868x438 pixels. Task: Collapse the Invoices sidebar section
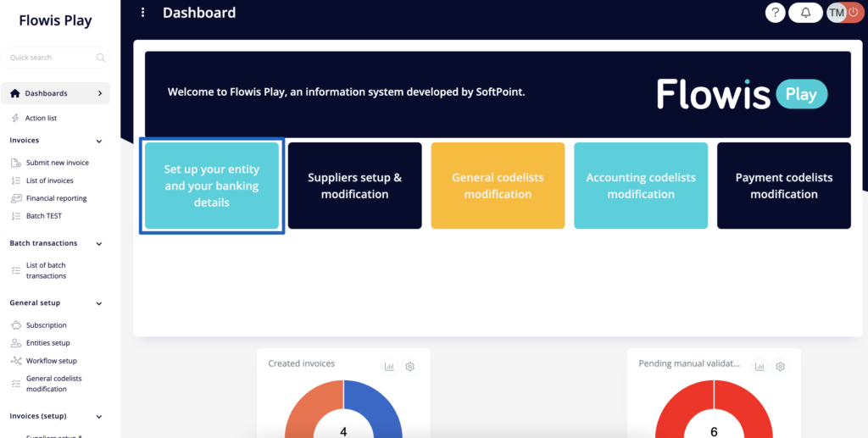tap(99, 141)
